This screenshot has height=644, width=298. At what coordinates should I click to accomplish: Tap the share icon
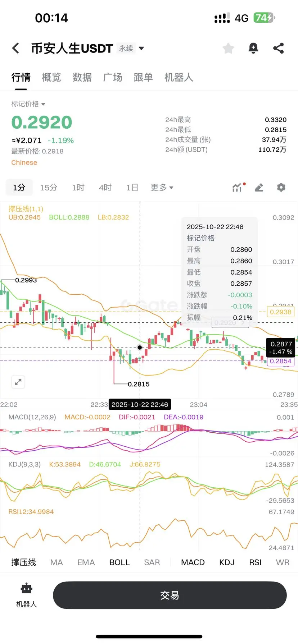278,48
